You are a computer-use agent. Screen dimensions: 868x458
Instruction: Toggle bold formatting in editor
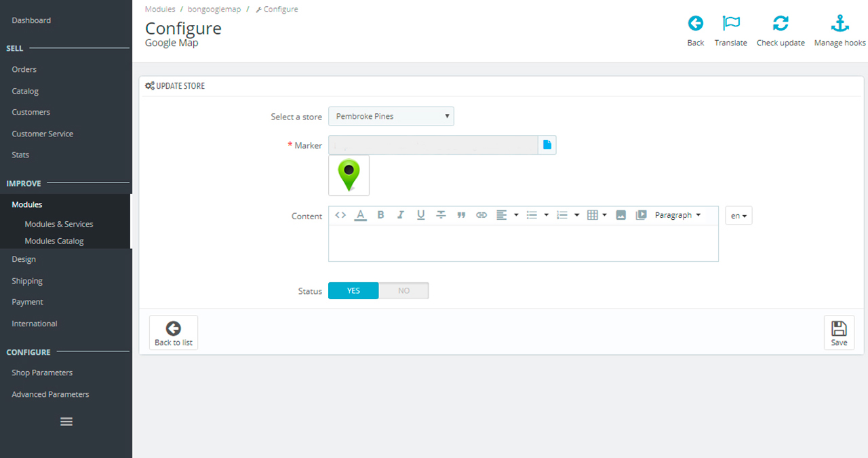[x=380, y=215]
